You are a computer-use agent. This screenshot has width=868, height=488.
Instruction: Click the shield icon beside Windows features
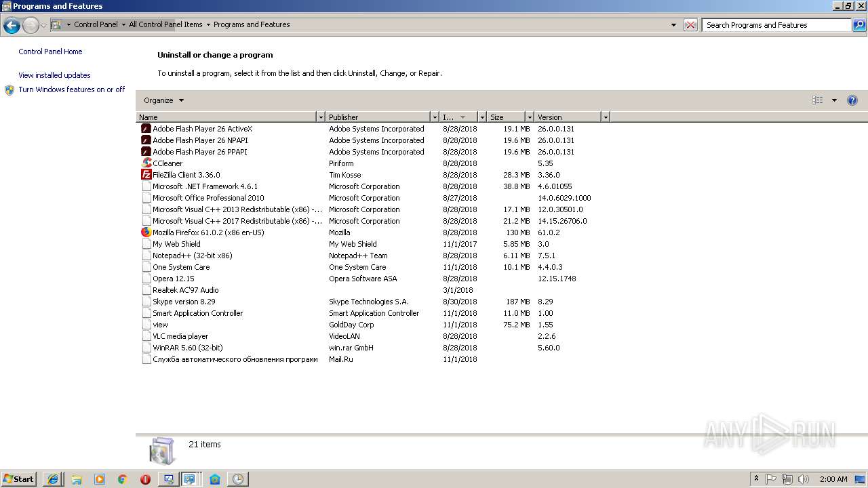click(9, 90)
